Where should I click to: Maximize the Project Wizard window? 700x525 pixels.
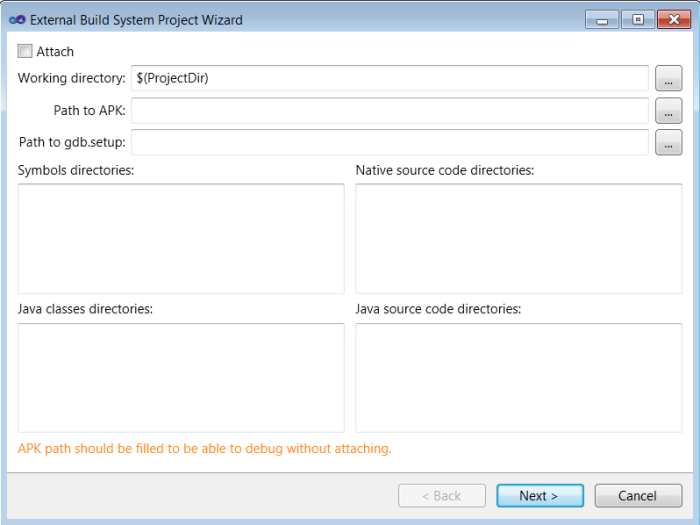(636, 19)
